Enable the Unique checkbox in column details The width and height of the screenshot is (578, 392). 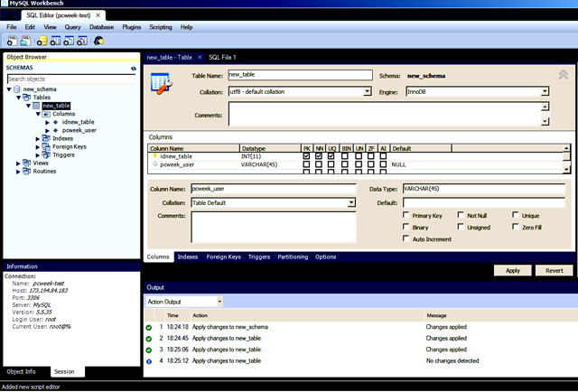(516, 215)
